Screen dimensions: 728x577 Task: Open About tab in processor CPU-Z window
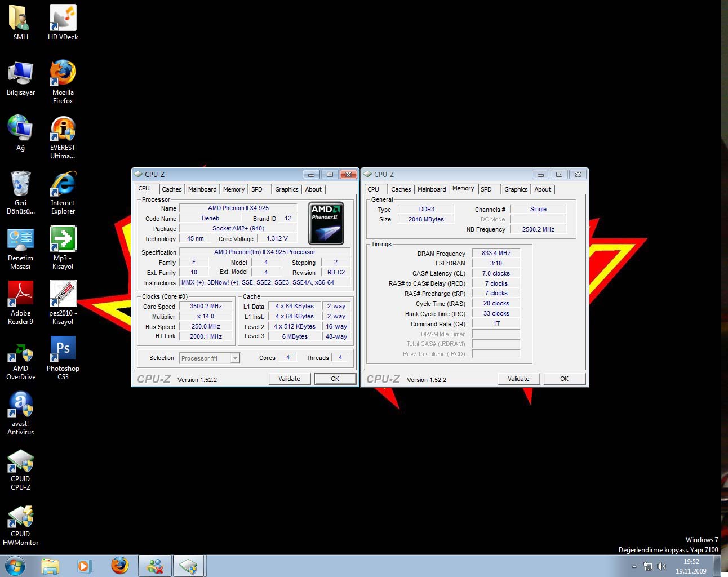[313, 189]
